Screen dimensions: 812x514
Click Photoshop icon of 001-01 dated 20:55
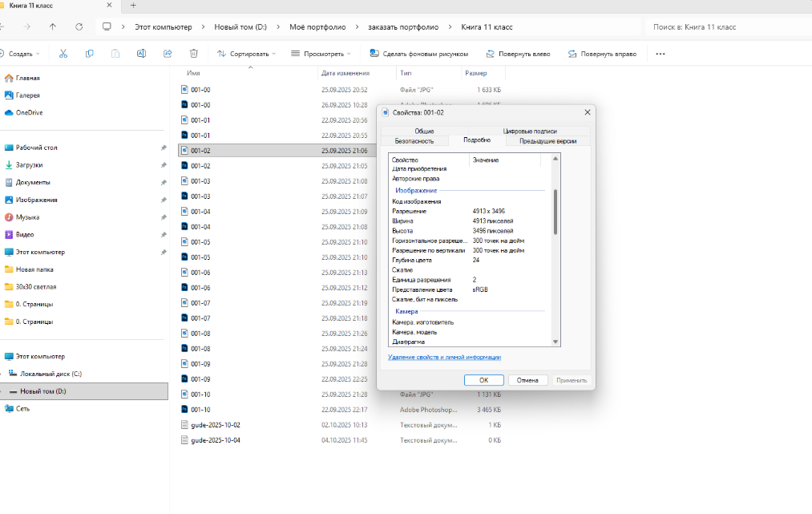pos(184,135)
